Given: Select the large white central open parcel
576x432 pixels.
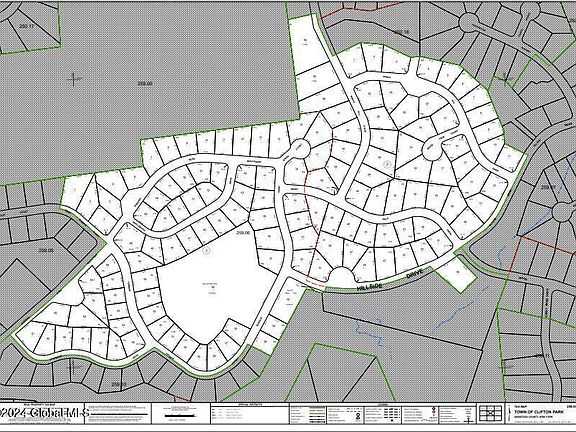Looking at the screenshot, I should [x=213, y=290].
